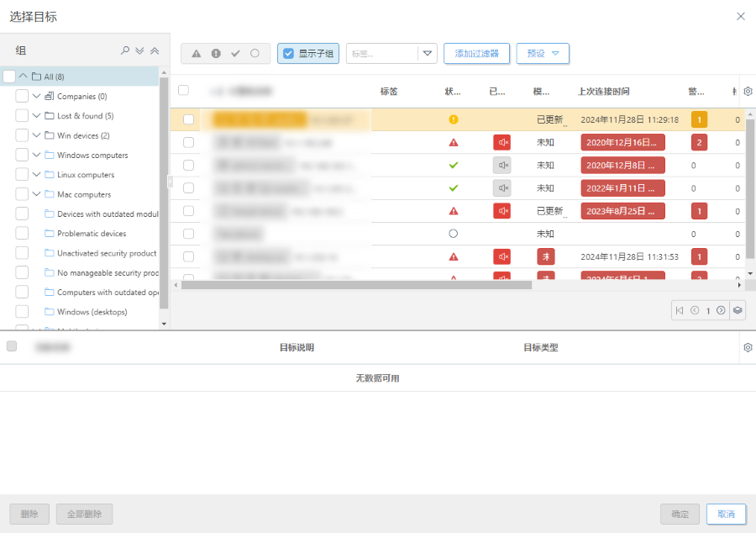Go to next page arrow

pyautogui.click(x=721, y=310)
